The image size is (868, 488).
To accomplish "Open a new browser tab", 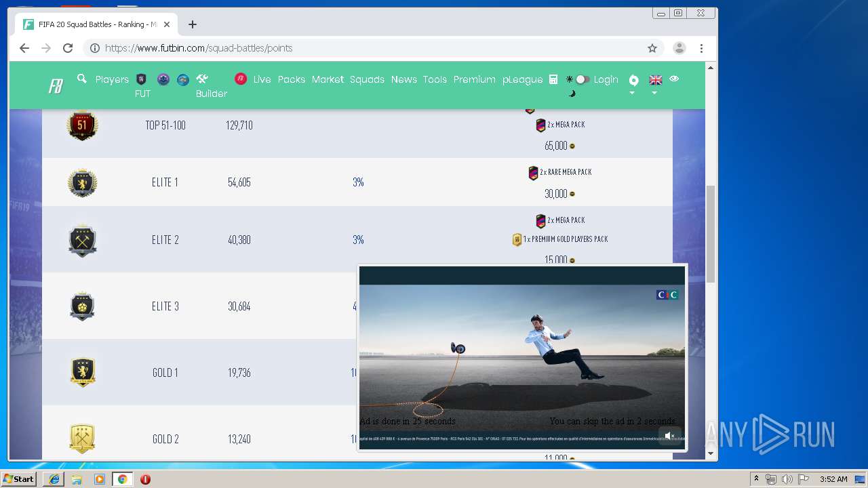I will [193, 24].
